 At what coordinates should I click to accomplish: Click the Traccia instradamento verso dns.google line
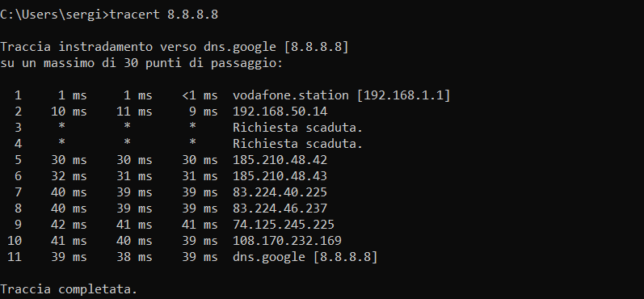(175, 47)
